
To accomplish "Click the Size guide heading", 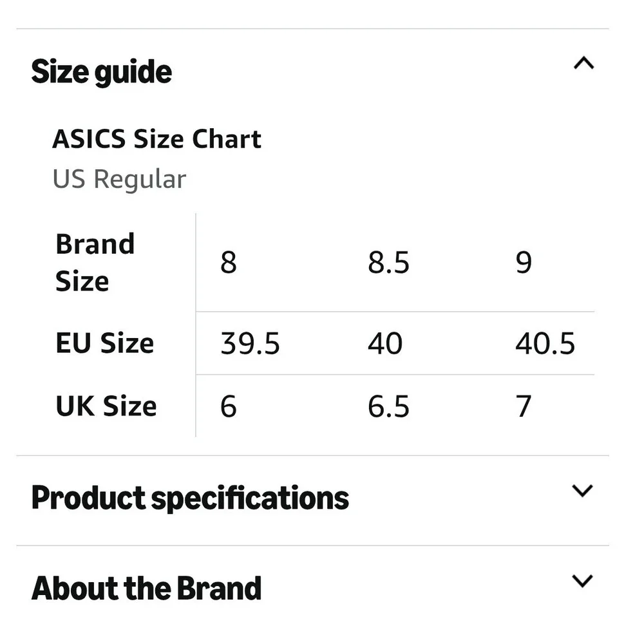I will click(x=102, y=72).
